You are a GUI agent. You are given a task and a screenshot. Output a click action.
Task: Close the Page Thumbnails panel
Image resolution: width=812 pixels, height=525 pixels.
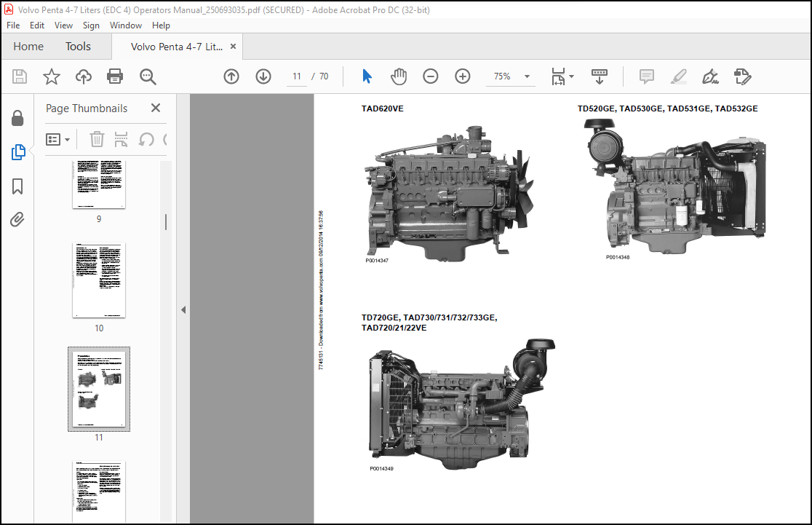156,108
